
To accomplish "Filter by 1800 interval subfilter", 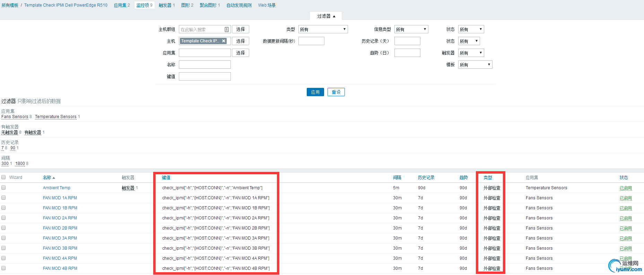I will point(20,164).
